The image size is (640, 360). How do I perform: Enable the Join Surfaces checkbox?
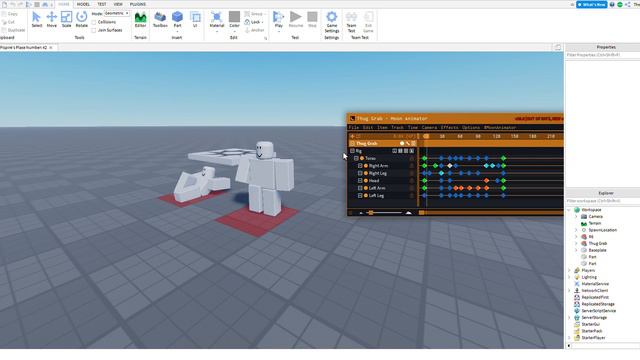[94, 30]
